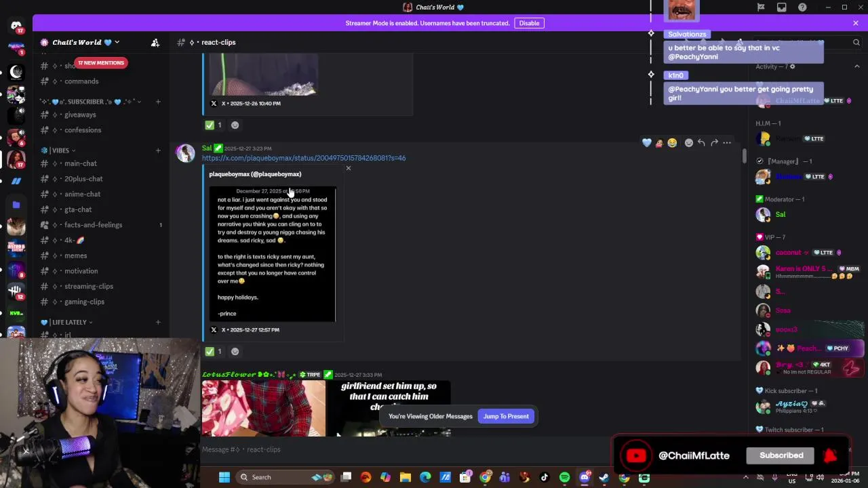Open the commands channel
Screen dimensions: 868x488
pos(102,81)
